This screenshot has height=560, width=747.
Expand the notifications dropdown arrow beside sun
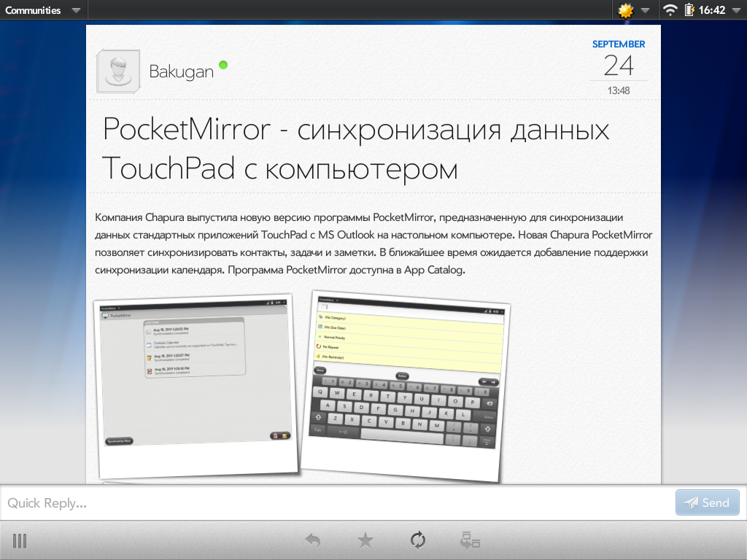tap(645, 10)
